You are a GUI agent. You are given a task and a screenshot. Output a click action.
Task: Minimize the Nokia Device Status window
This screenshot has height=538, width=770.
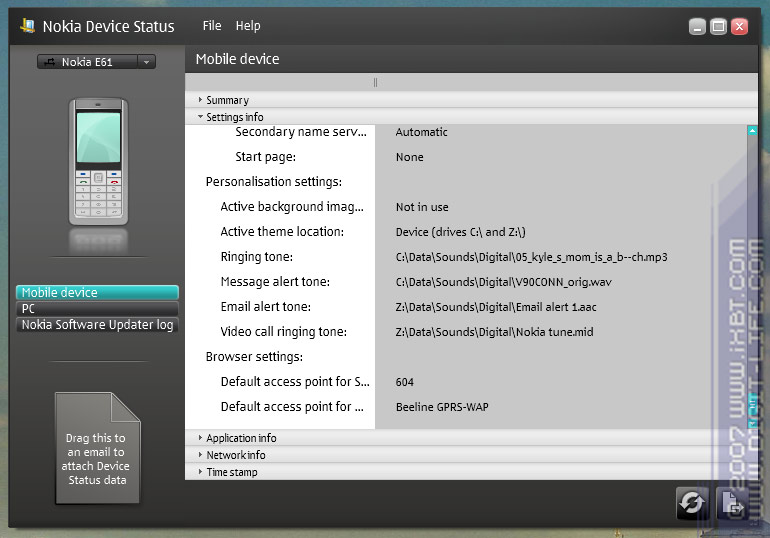coord(697,27)
